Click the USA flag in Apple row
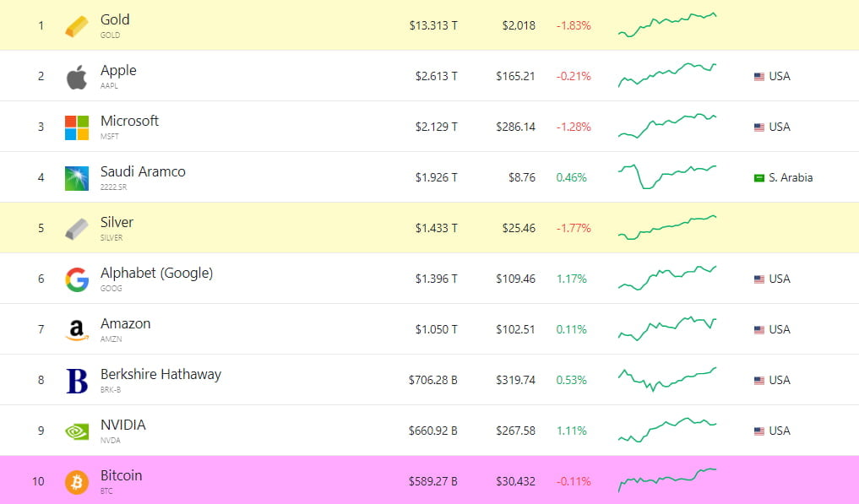Image resolution: width=859 pixels, height=504 pixels. (758, 77)
